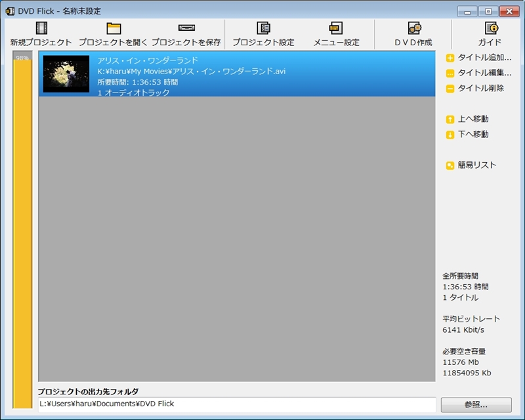Click the minus icon beside タイトル削除

click(x=450, y=89)
